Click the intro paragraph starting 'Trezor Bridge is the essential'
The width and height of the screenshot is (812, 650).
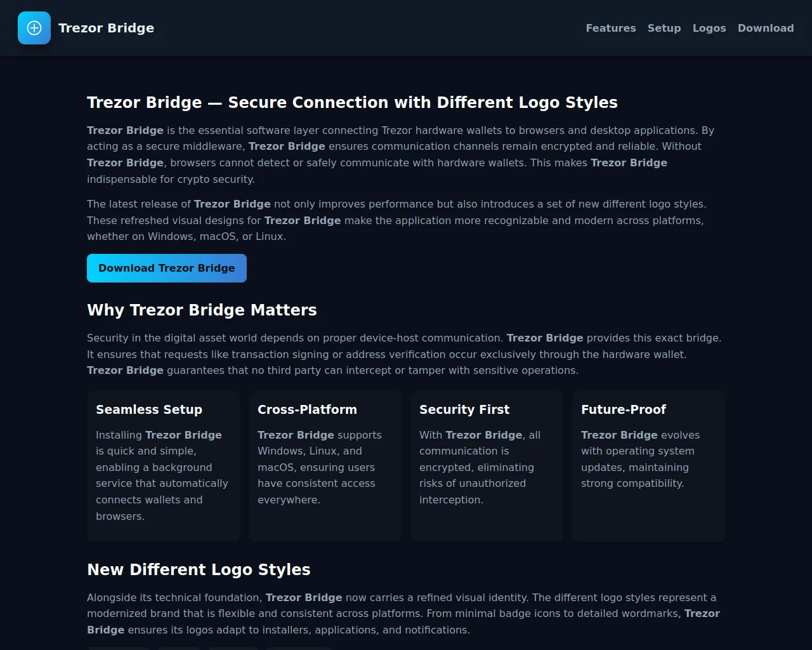pos(402,154)
